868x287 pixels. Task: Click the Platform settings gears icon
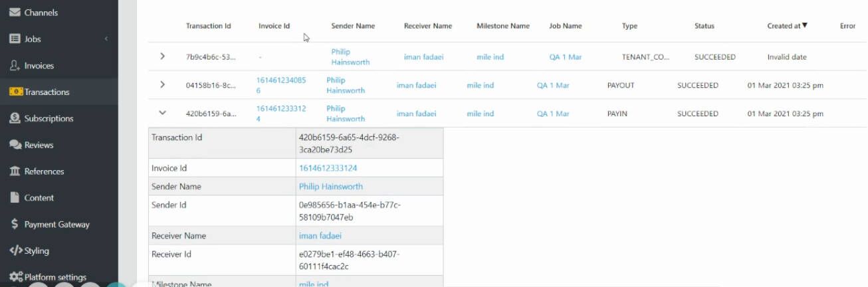tap(15, 277)
